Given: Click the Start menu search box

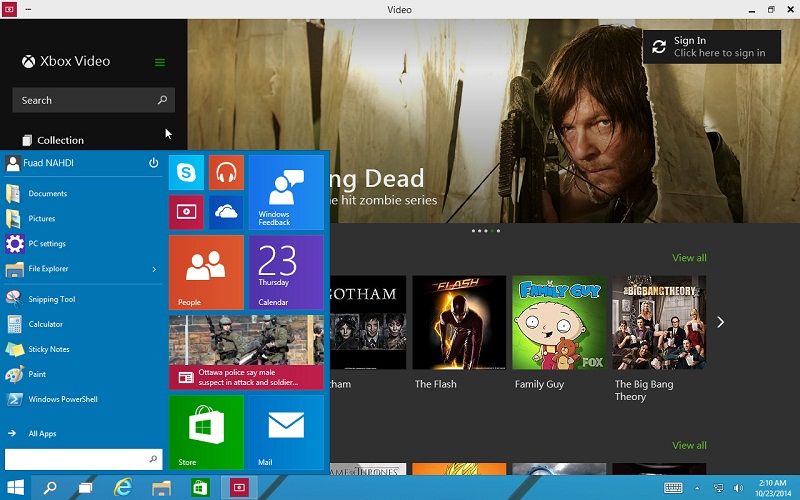Looking at the screenshot, I should click(x=84, y=459).
